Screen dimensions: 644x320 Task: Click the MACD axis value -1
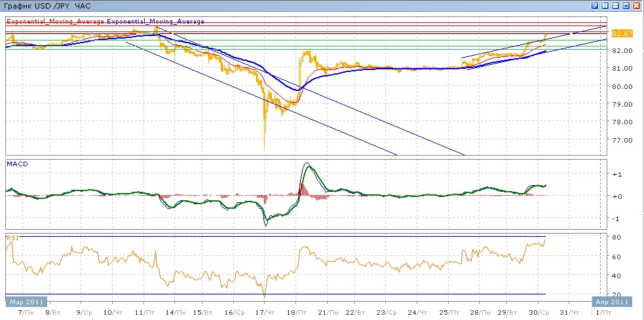coord(617,219)
